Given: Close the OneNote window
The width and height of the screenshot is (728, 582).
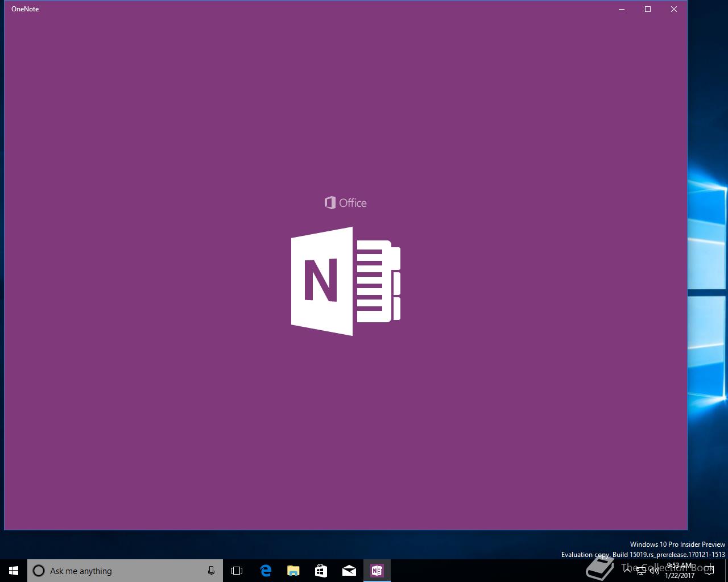Looking at the screenshot, I should (674, 9).
